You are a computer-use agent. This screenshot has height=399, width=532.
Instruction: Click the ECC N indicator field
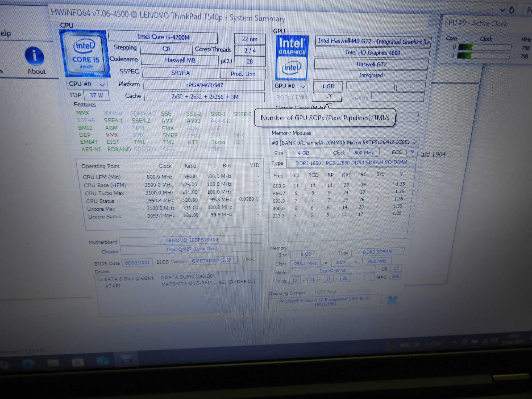point(412,152)
